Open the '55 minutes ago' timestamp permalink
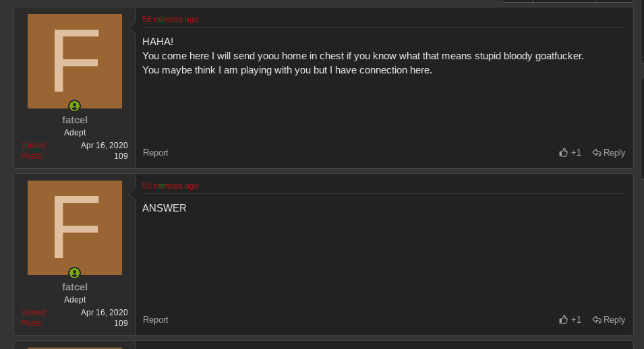The image size is (644, 349). click(x=170, y=186)
